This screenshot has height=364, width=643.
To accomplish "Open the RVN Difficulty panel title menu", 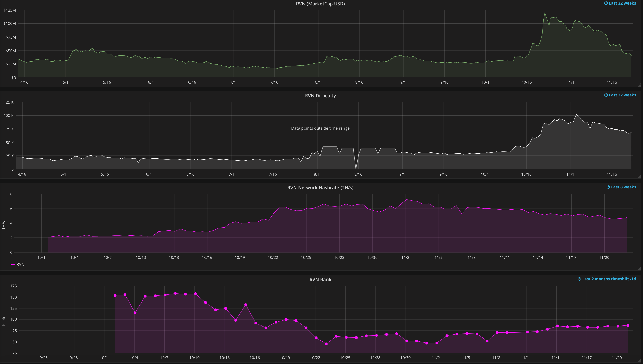I will 320,96.
